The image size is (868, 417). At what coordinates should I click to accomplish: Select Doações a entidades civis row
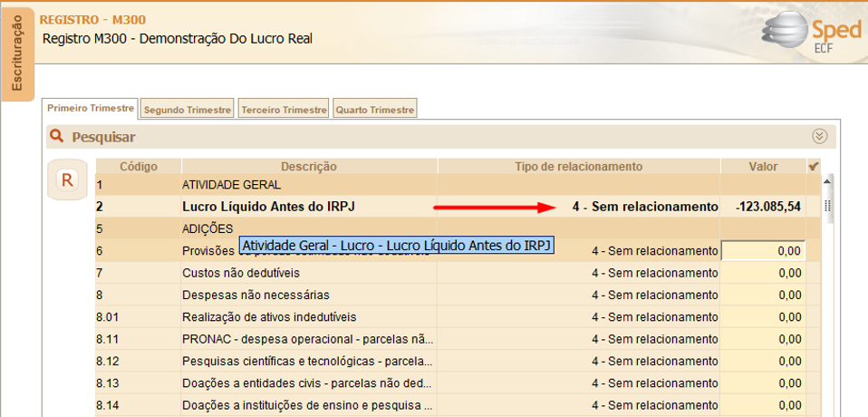458,383
